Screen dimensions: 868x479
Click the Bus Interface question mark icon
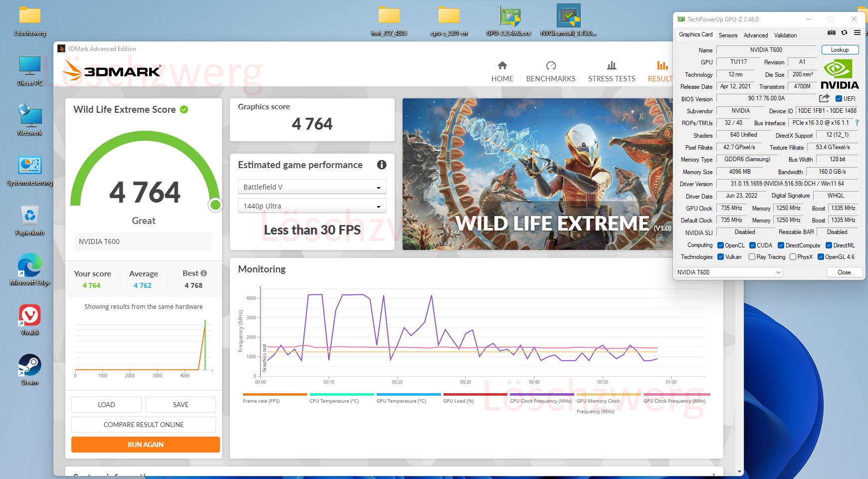(x=857, y=123)
